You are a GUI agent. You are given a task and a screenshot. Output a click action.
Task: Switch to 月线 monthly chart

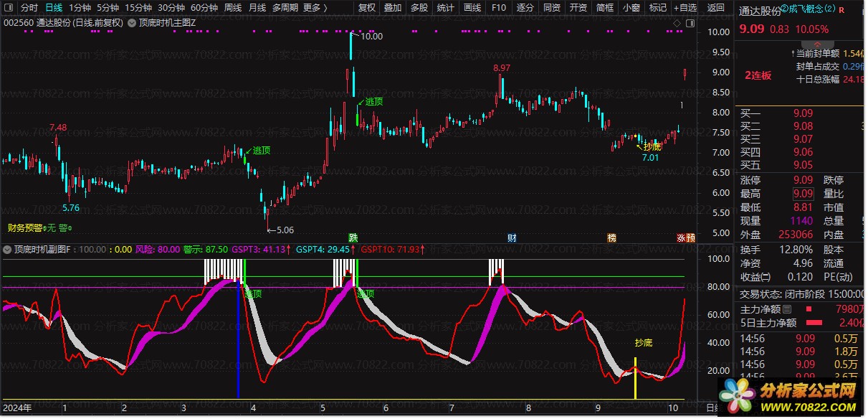pyautogui.click(x=257, y=8)
